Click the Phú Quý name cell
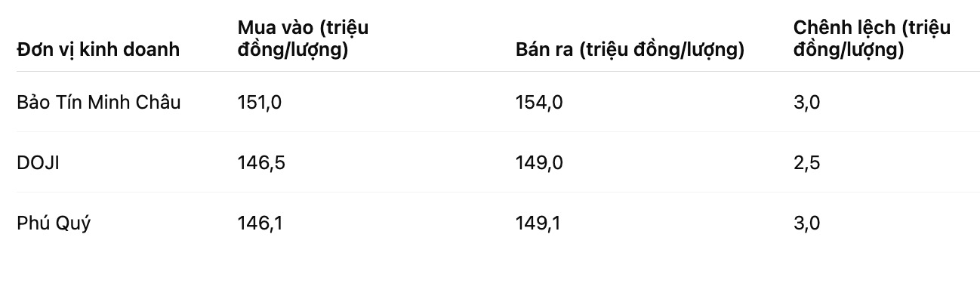The width and height of the screenshot is (980, 302). (x=54, y=223)
